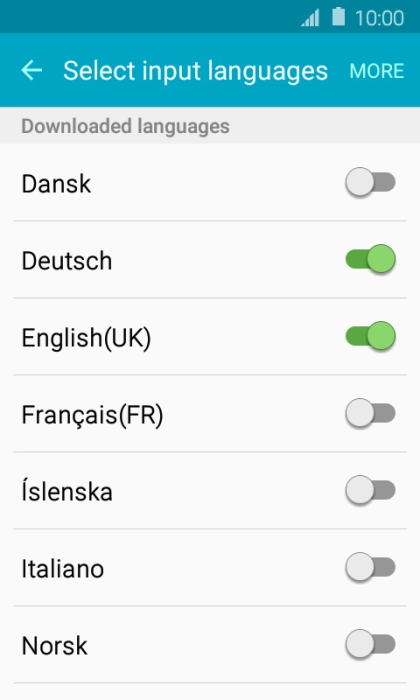Select the Deutsch language row label

[67, 261]
